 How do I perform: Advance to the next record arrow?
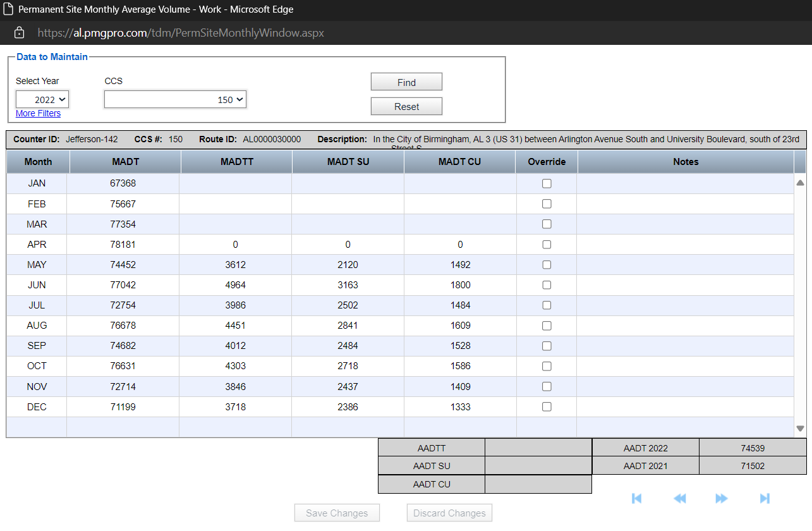pos(722,498)
